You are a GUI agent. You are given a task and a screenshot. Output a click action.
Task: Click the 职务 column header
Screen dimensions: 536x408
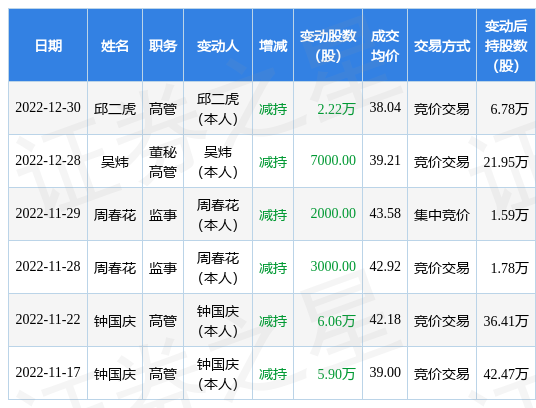pos(163,45)
